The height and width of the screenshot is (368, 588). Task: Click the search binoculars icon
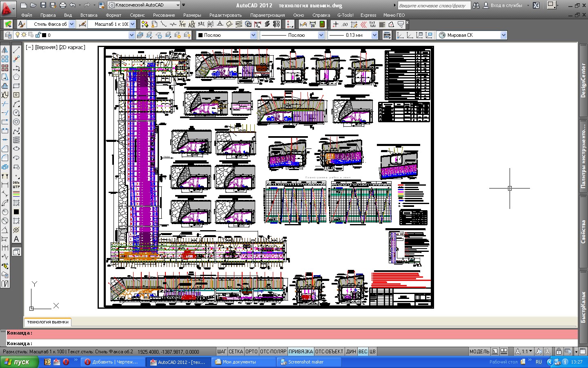tap(476, 5)
